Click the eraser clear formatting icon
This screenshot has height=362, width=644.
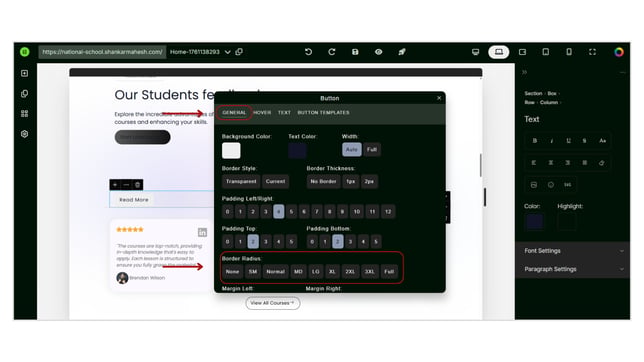pyautogui.click(x=602, y=163)
